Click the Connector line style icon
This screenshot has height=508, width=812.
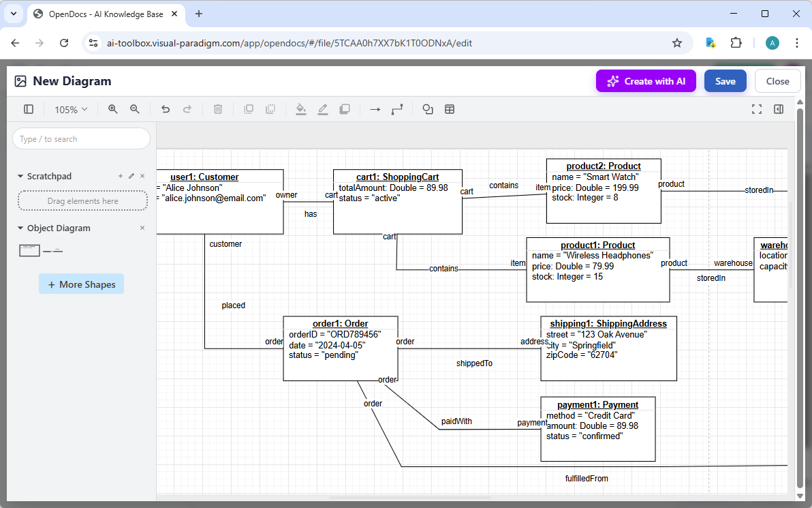(397, 109)
